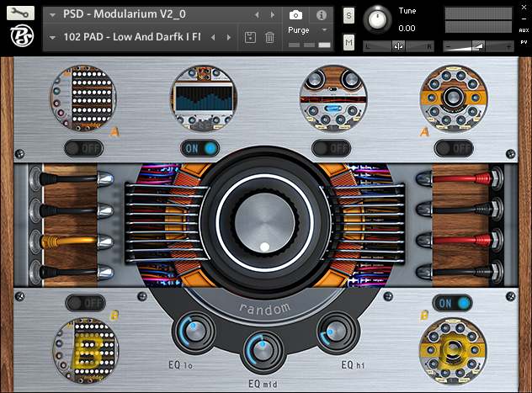Screen dimensions: 532x393
Task: Open the yellow B dot-matrix module
Action: click(x=86, y=351)
